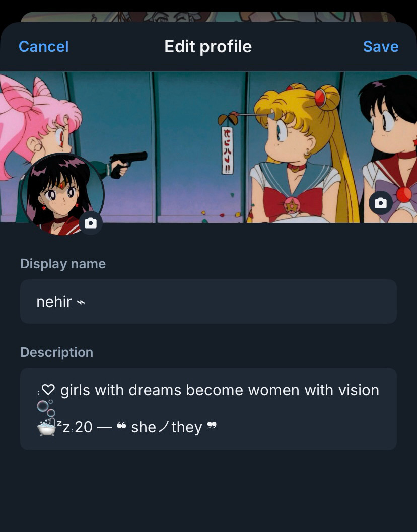This screenshot has height=532, width=417.
Task: Click the lightning symbol after nehir
Action: [x=81, y=302]
